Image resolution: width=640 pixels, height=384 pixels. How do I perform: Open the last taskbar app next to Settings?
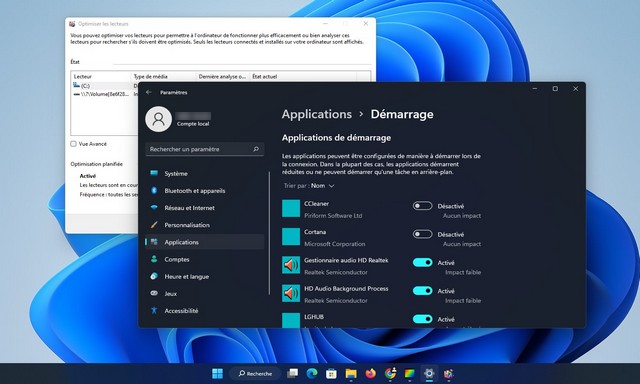point(449,373)
